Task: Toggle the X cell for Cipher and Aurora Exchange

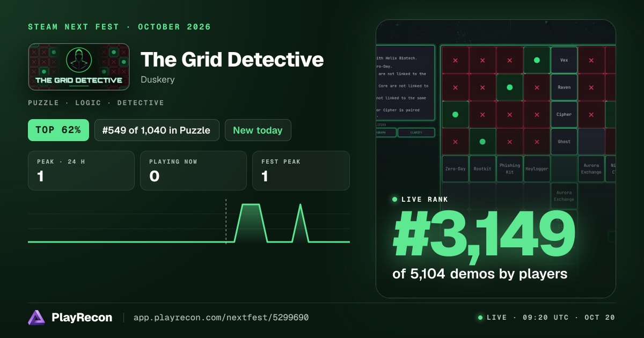Action: pos(591,114)
